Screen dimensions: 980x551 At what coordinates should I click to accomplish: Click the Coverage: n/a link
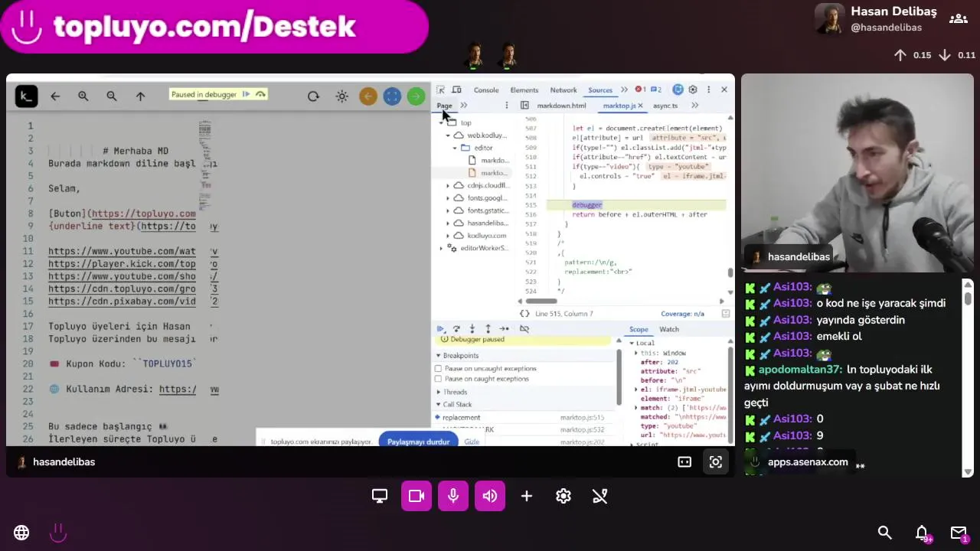682,314
